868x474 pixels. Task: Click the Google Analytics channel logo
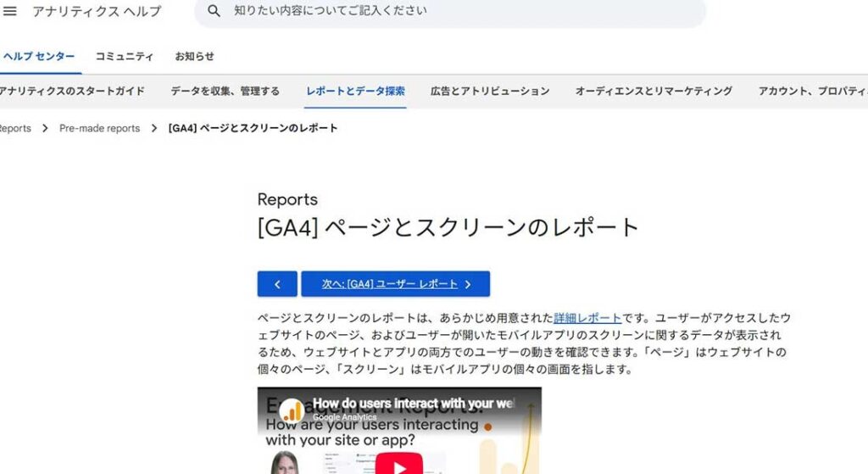pos(292,411)
